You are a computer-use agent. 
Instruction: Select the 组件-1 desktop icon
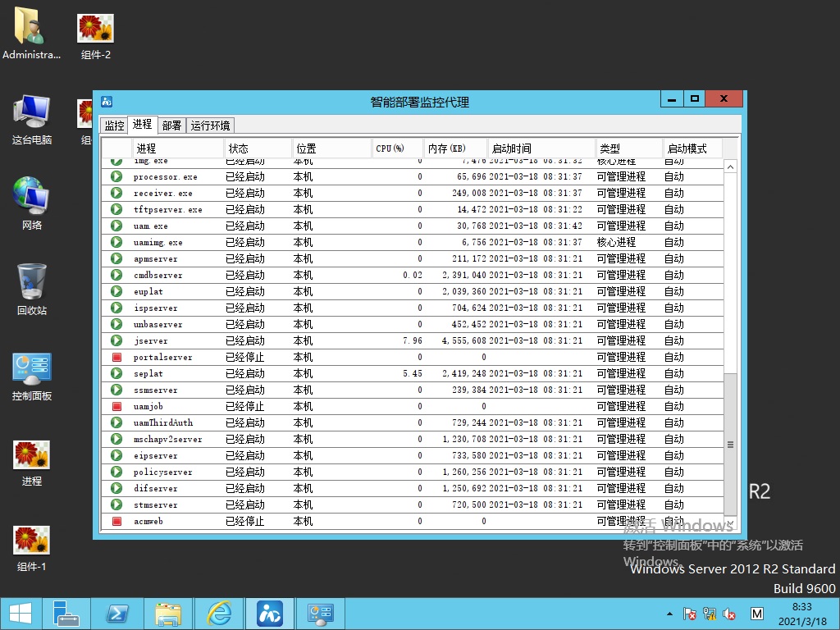click(x=32, y=548)
